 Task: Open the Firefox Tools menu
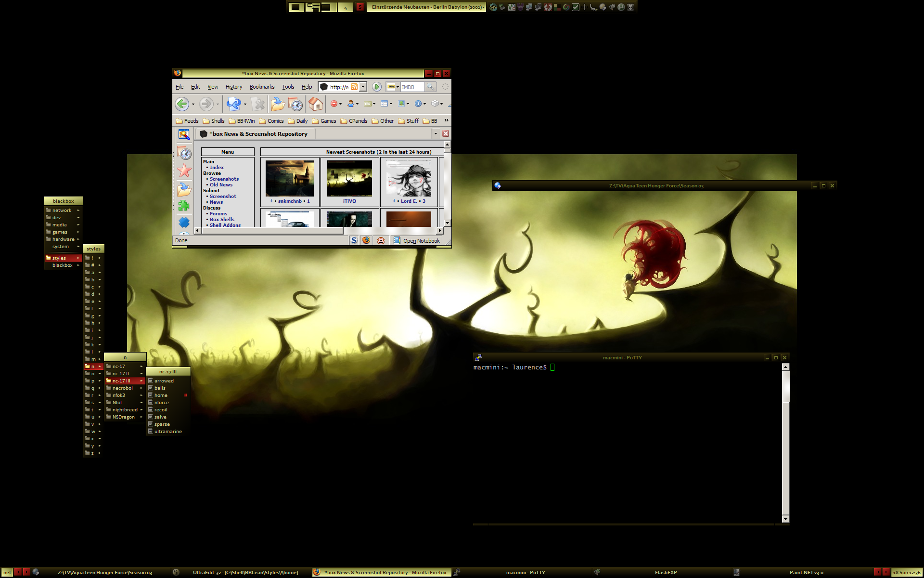(288, 87)
